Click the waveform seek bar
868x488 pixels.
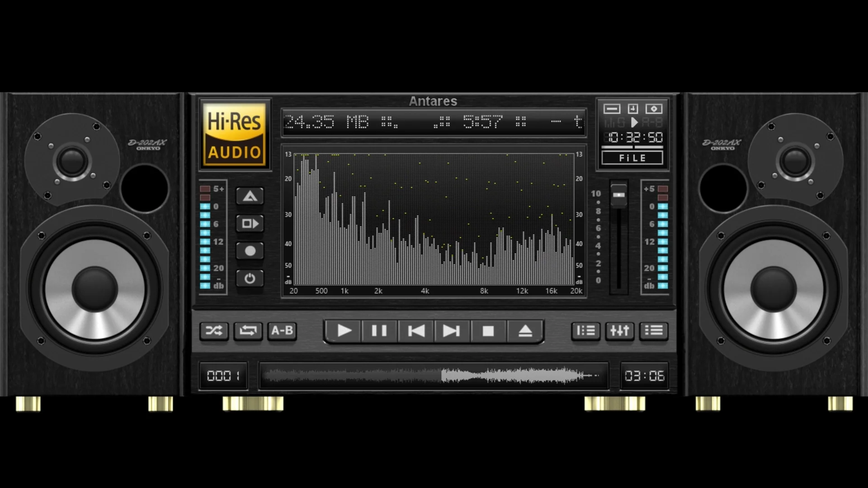434,376
